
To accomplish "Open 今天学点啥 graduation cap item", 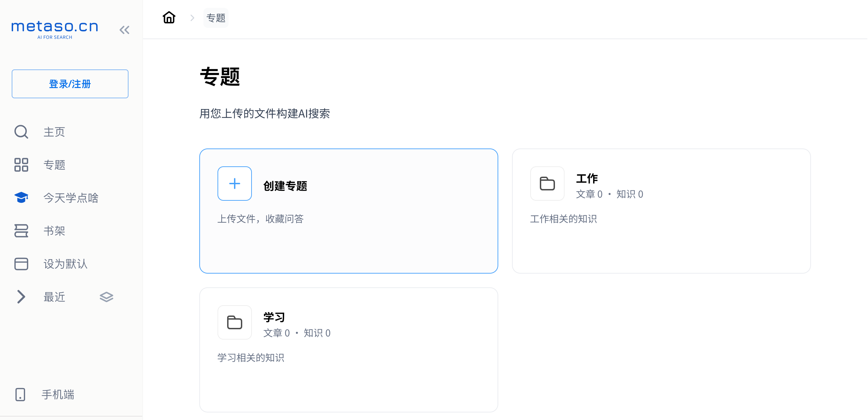I will 21,198.
